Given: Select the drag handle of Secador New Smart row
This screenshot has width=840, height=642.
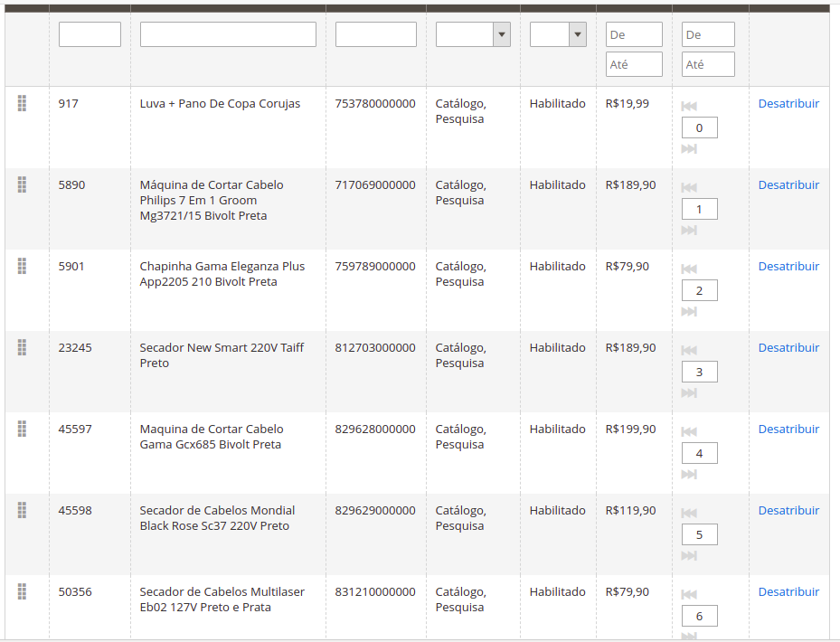Looking at the screenshot, I should pyautogui.click(x=23, y=347).
